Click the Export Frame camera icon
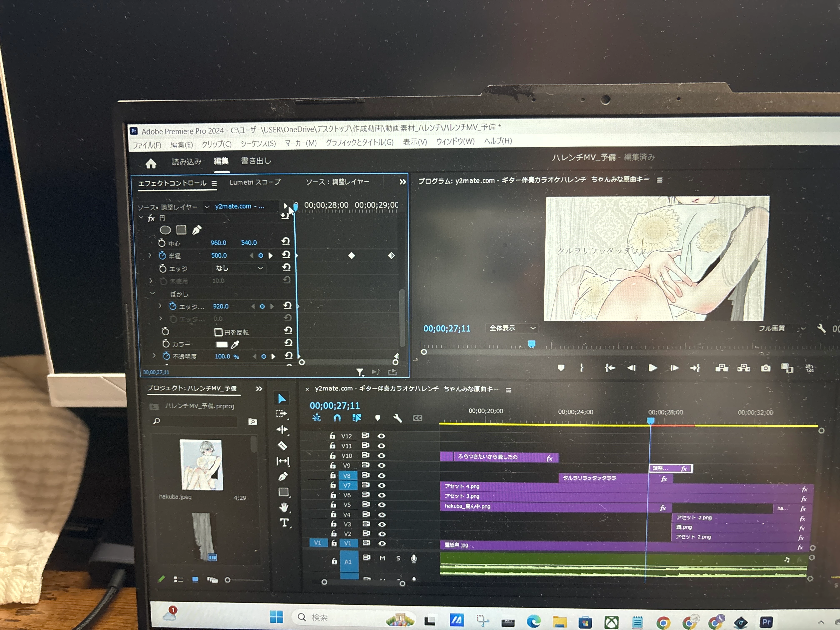 point(766,368)
